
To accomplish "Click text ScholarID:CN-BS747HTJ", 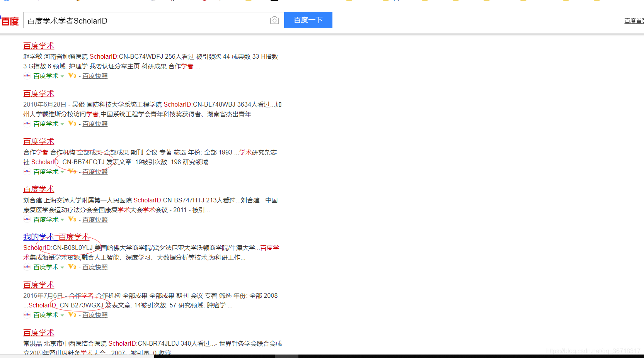I will tap(169, 200).
